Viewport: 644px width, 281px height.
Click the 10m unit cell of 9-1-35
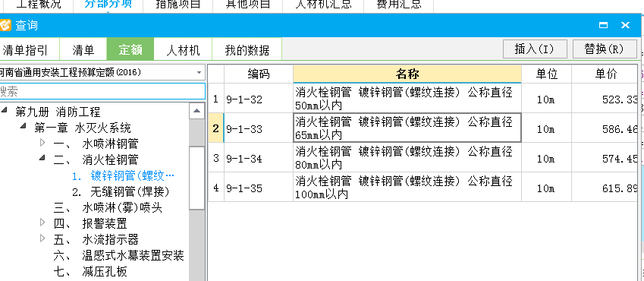547,188
